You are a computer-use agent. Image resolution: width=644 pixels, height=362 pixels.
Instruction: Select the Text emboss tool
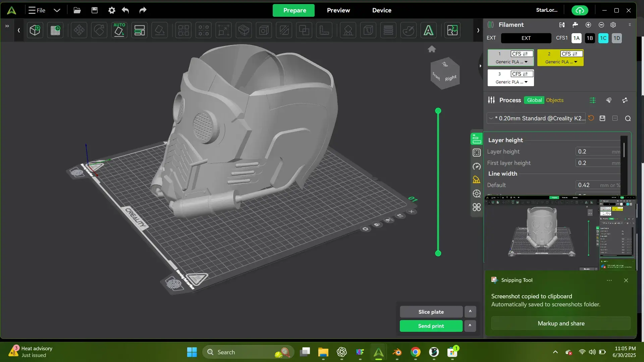[429, 30]
